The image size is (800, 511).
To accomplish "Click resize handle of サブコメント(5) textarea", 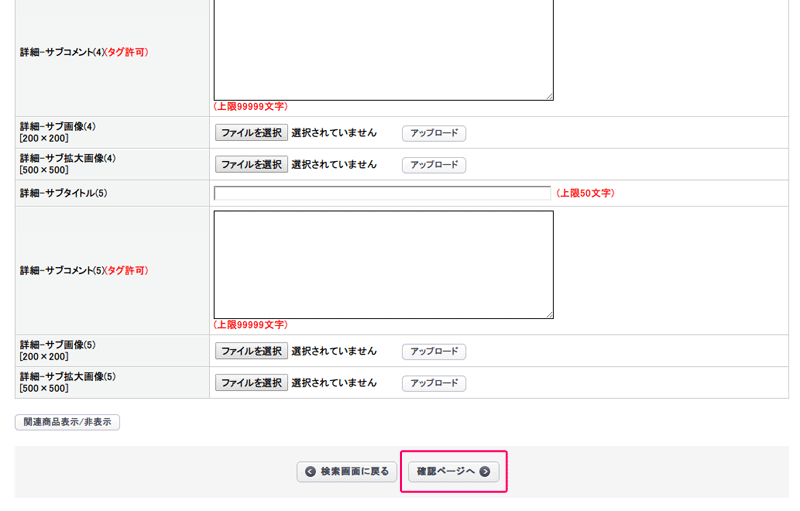I will tap(549, 314).
